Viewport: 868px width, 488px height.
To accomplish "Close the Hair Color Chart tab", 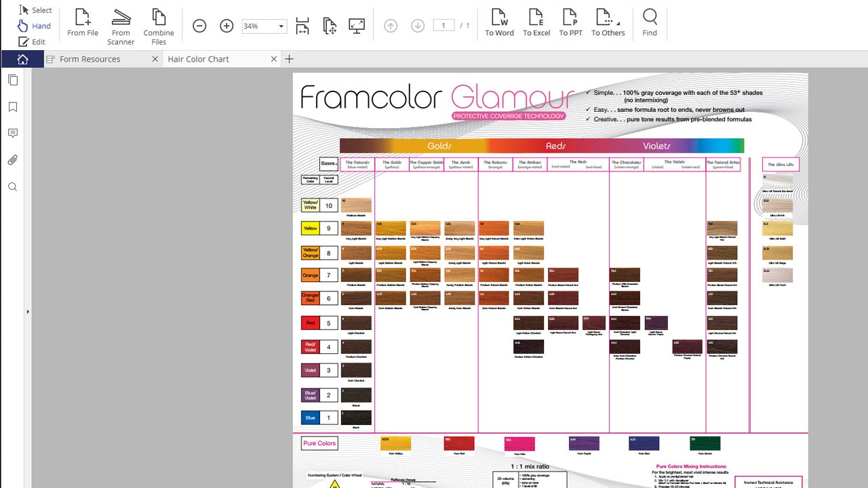I will coord(274,59).
